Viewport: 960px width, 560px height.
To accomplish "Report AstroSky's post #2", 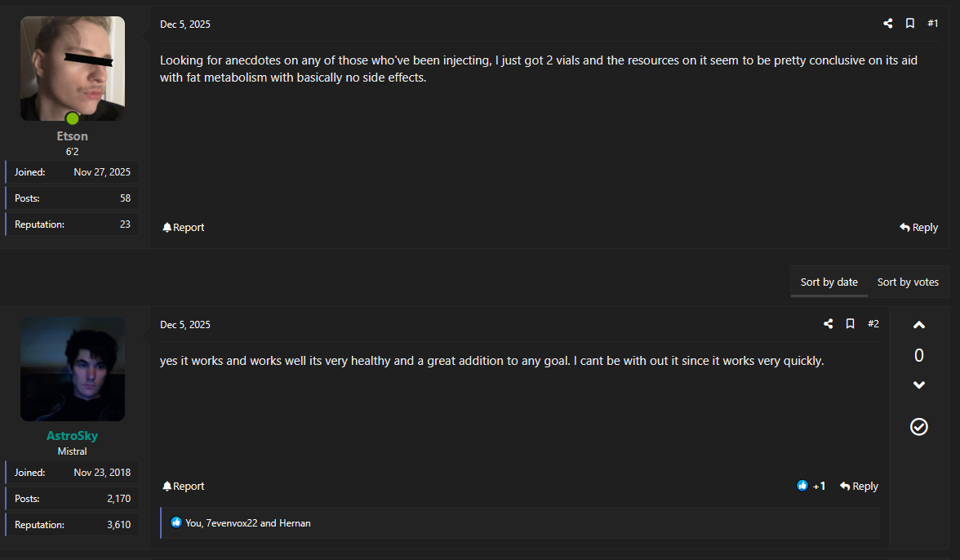I will (183, 486).
